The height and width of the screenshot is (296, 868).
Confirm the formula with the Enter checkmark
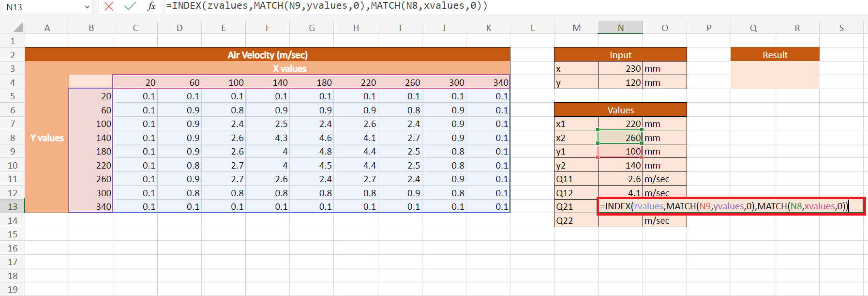click(130, 6)
